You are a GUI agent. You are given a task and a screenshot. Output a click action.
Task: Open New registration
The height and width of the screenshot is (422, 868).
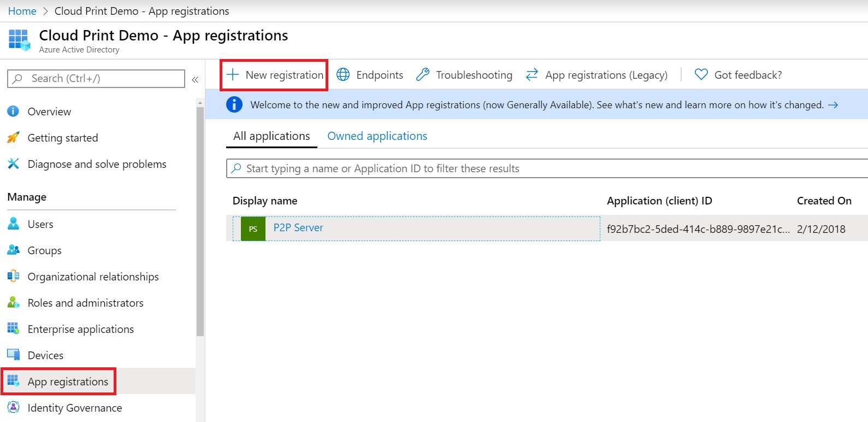click(x=274, y=75)
